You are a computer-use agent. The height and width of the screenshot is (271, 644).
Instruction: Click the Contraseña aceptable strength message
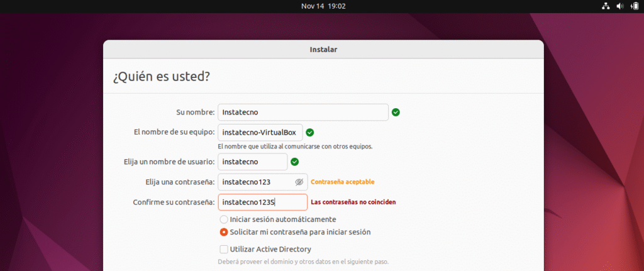343,182
